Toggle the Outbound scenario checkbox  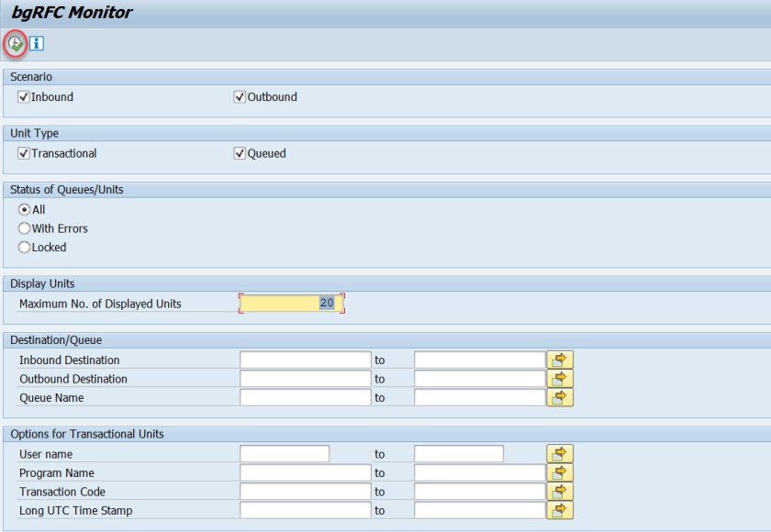click(x=240, y=97)
